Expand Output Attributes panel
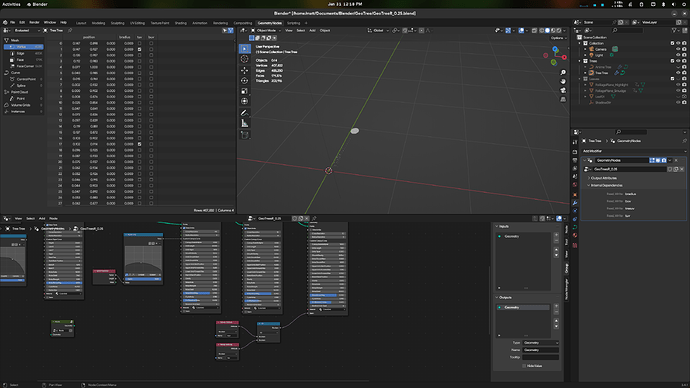 tap(603, 178)
